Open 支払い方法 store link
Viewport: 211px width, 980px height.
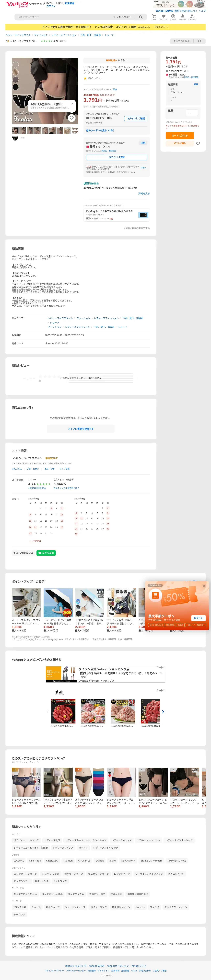[x=17, y=469]
